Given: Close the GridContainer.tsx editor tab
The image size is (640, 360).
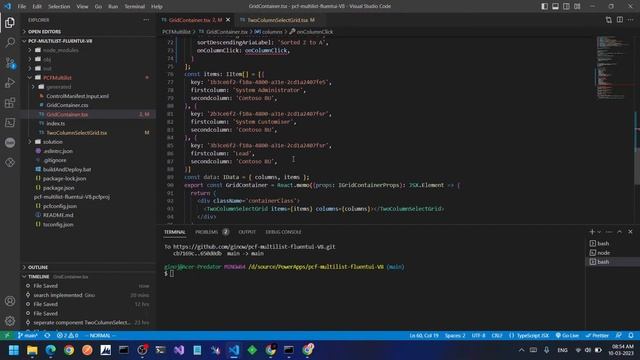Looking at the screenshot, I should [x=228, y=20].
